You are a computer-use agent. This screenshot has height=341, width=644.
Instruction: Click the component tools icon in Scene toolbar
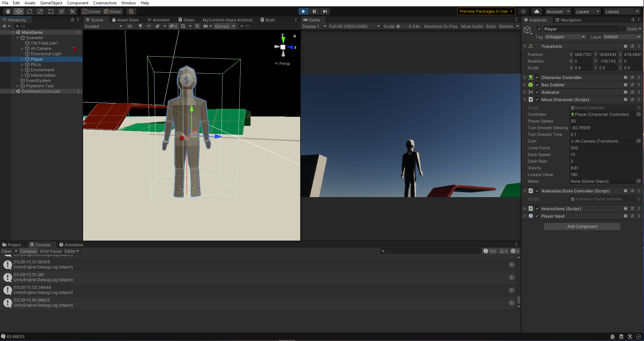pos(197,26)
